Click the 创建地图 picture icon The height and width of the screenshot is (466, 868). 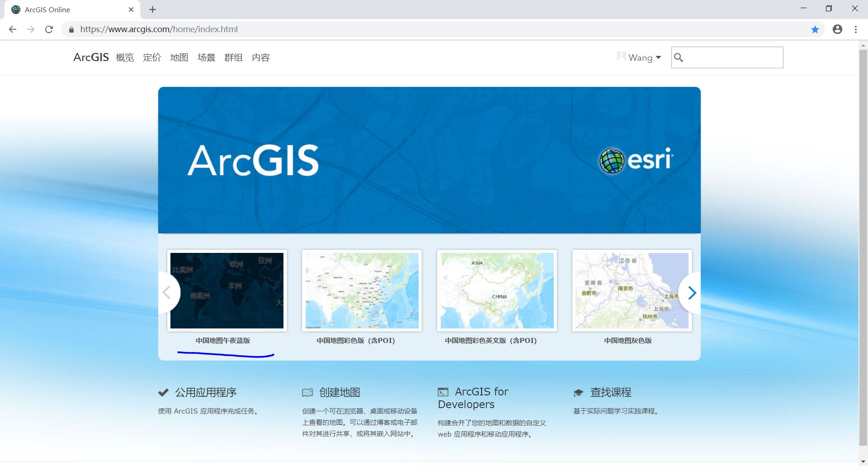point(308,392)
